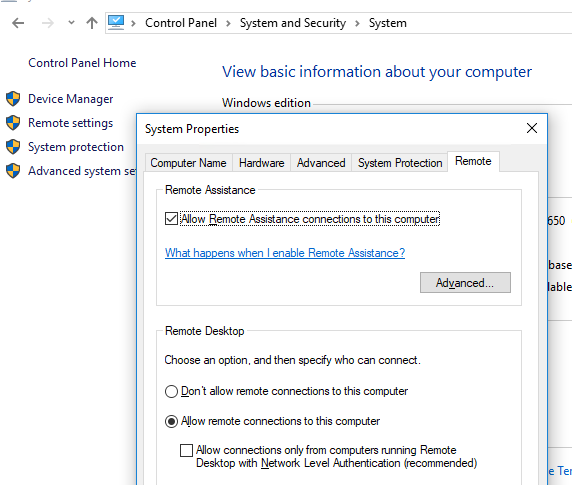Expand chevron after Control Panel breadcrumb
The height and width of the screenshot is (485, 572).
click(x=228, y=23)
